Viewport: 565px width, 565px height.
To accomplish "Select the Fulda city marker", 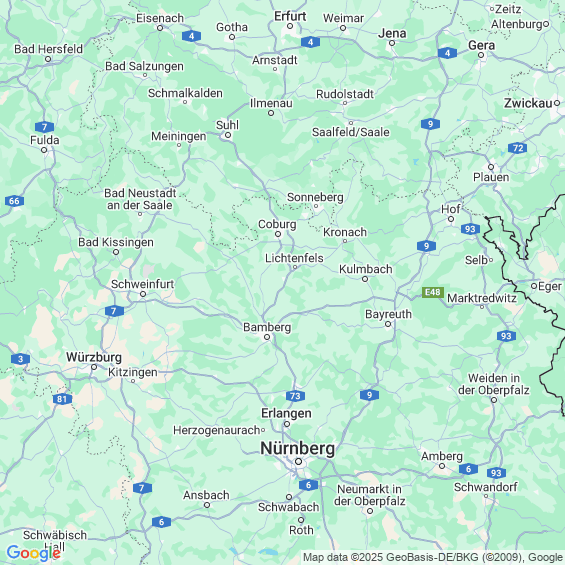I will tap(44, 150).
